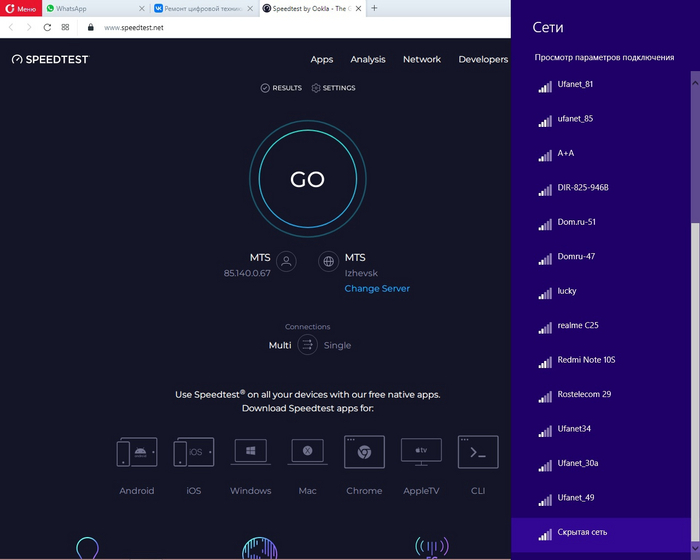This screenshot has height=560, width=700.
Task: Select the Single connection option
Action: (x=337, y=345)
